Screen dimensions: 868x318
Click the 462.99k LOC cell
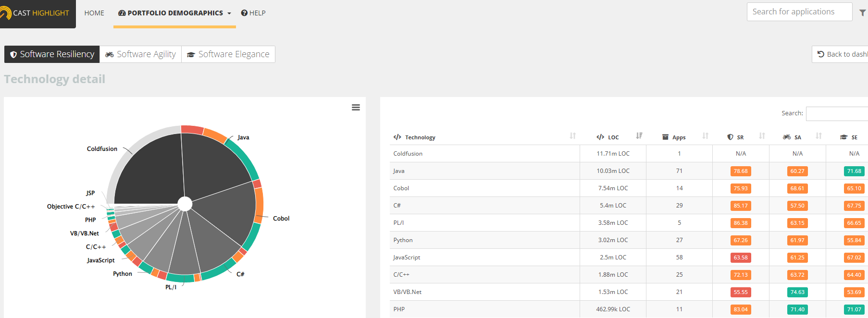click(x=613, y=309)
